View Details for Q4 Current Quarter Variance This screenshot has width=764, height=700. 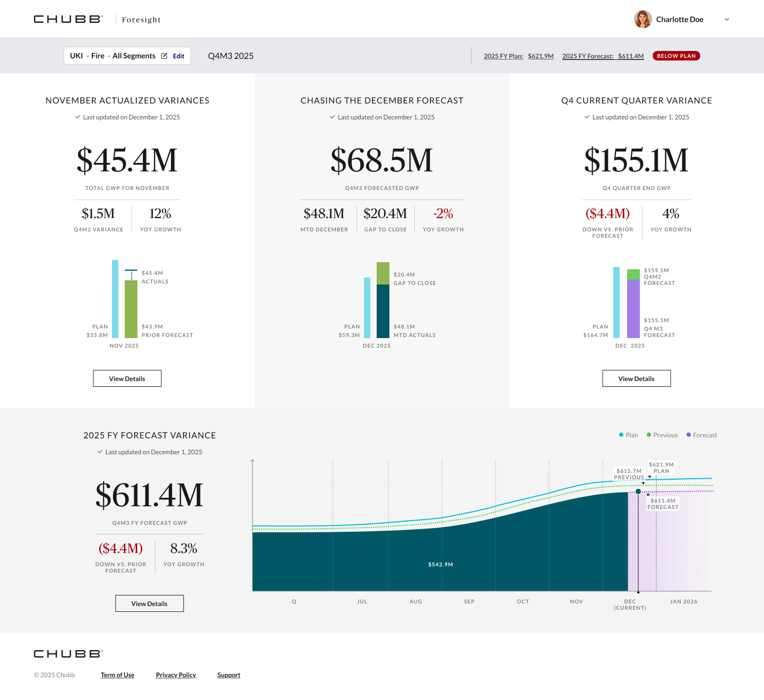pyautogui.click(x=637, y=378)
